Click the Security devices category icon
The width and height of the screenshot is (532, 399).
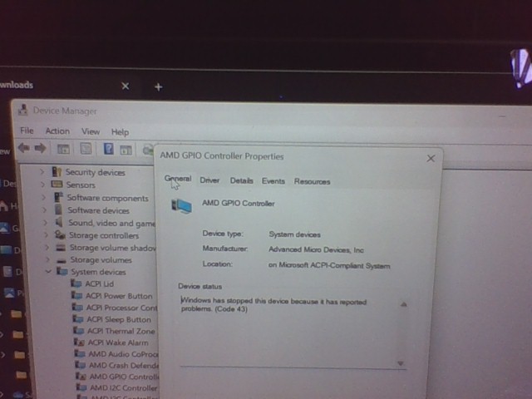click(x=57, y=172)
